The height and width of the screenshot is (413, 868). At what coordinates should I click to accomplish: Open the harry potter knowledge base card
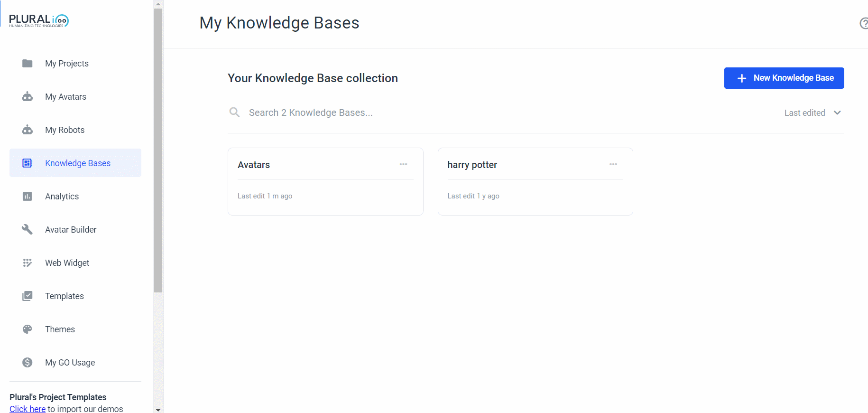point(535,181)
